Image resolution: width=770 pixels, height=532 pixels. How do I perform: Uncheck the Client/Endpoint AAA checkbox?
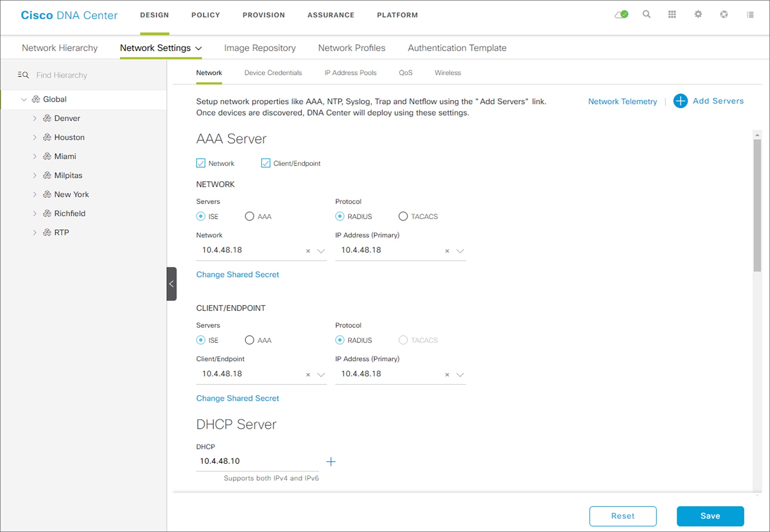coord(265,163)
